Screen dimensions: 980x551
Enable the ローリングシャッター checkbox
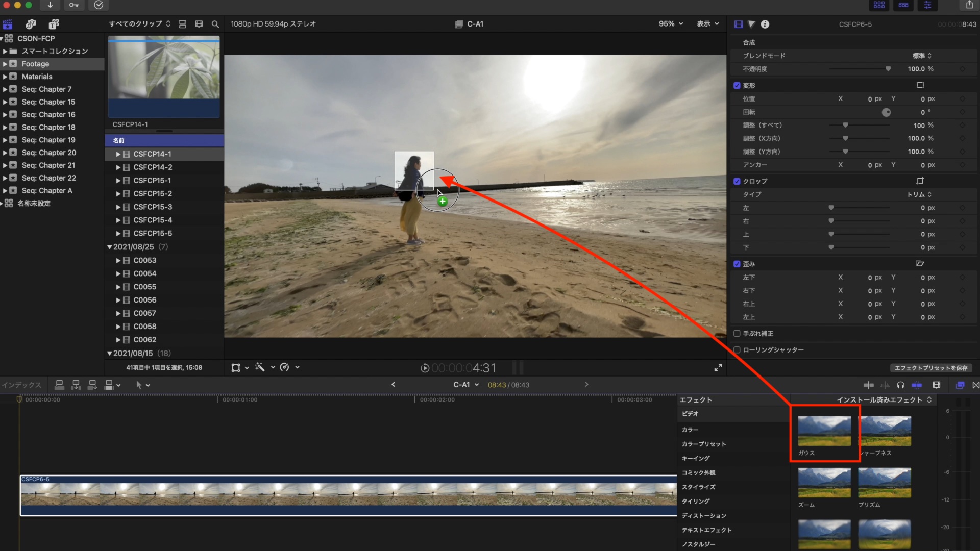tap(737, 350)
